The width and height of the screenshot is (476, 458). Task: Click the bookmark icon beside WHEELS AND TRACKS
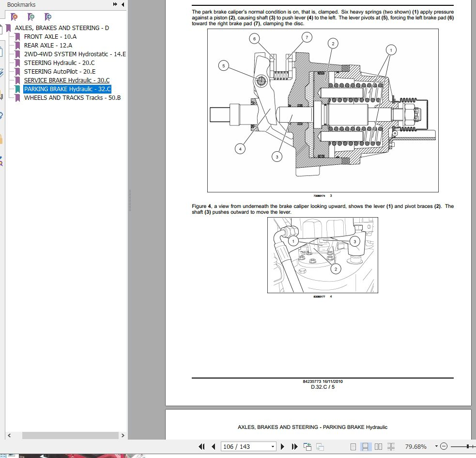point(17,98)
